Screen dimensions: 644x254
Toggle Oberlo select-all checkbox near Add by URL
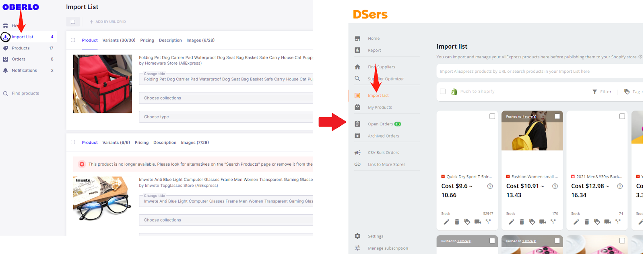73,22
